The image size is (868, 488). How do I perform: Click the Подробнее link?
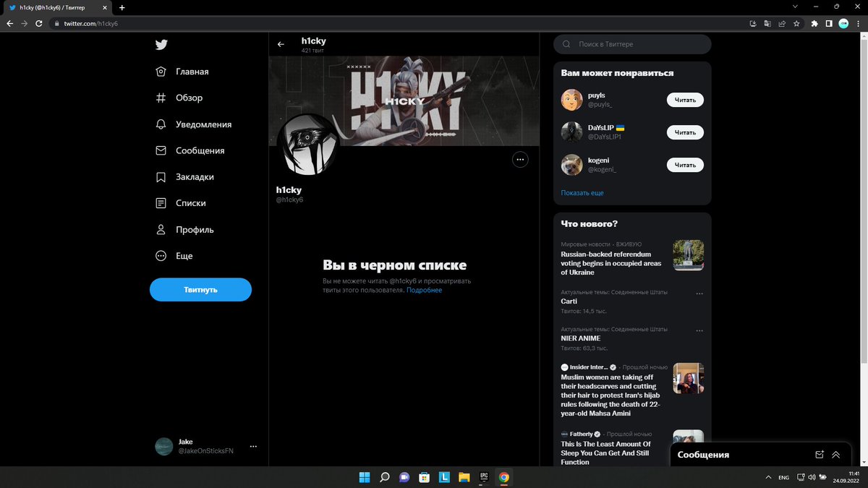point(424,290)
